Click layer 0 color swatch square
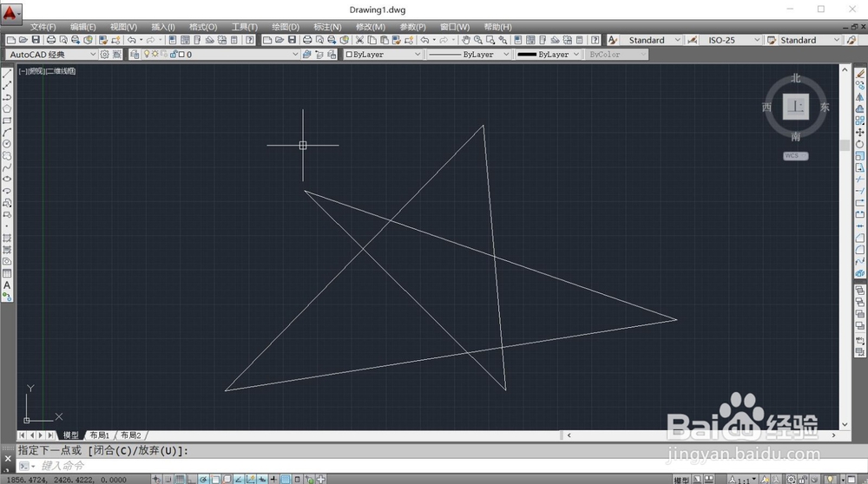Viewport: 868px width, 484px height. [x=181, y=54]
